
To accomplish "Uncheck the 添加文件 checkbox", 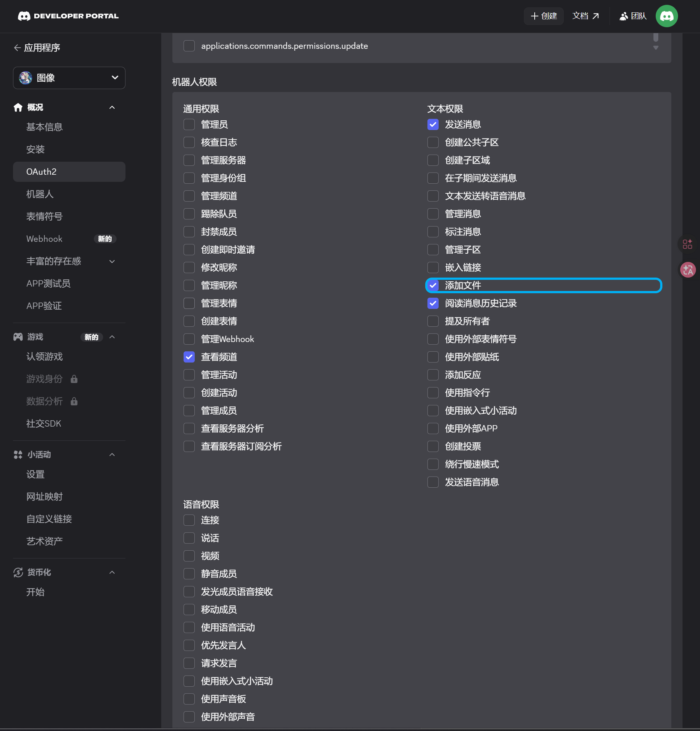I will tap(433, 286).
